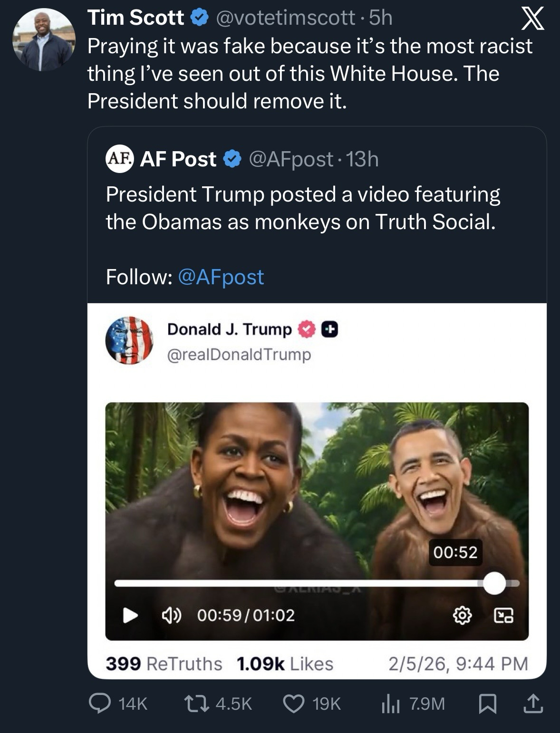This screenshot has width=560, height=733.
Task: Enable picture-in-picture for the video
Action: point(503,616)
